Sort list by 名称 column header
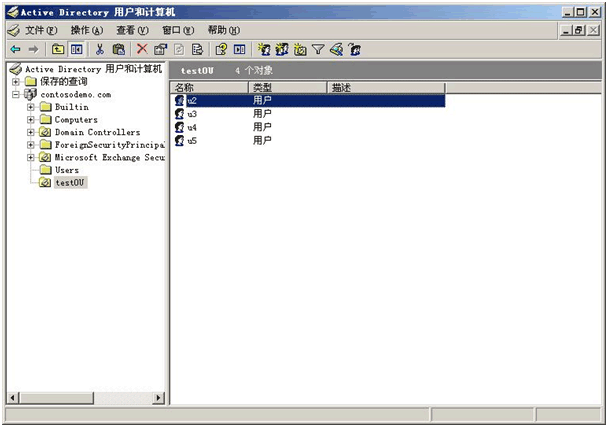 click(208, 88)
